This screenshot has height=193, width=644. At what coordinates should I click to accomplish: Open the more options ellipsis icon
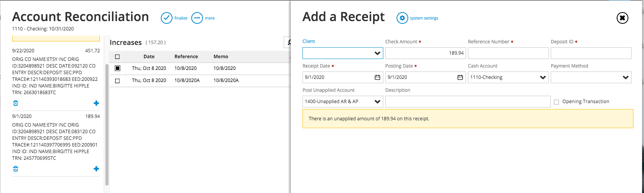[x=197, y=18]
